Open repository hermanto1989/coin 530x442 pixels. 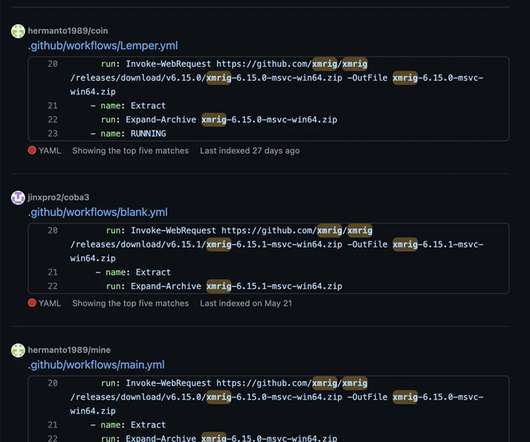pyautogui.click(x=68, y=31)
